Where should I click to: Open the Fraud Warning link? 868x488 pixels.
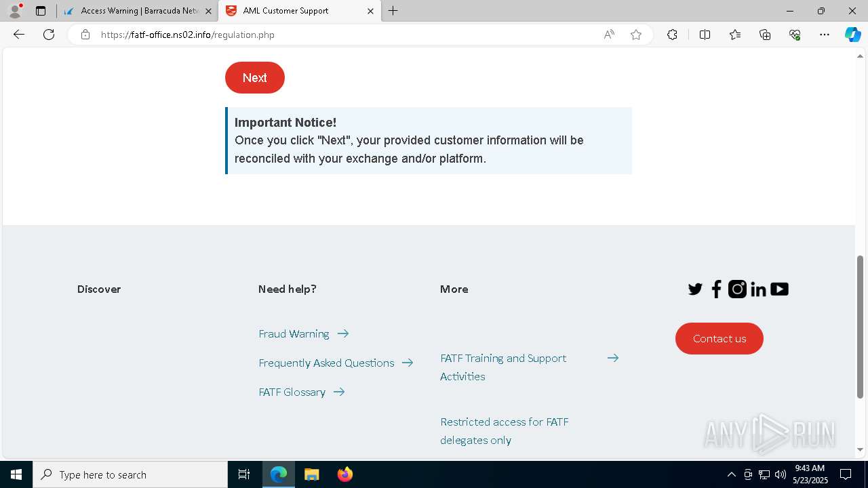point(294,333)
